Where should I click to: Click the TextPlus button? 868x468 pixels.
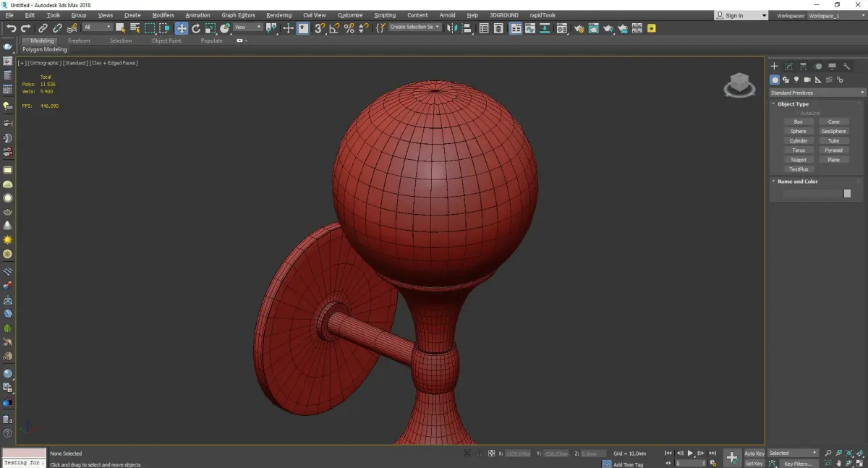(x=799, y=169)
